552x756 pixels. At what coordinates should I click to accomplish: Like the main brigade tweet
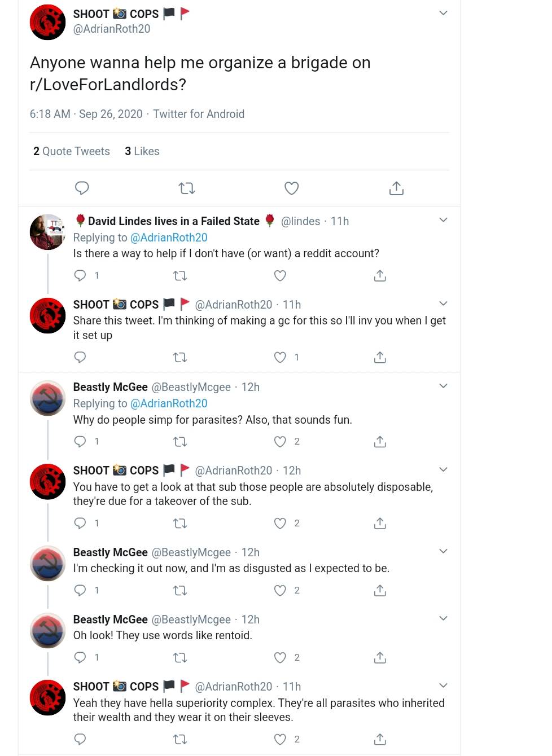[291, 188]
